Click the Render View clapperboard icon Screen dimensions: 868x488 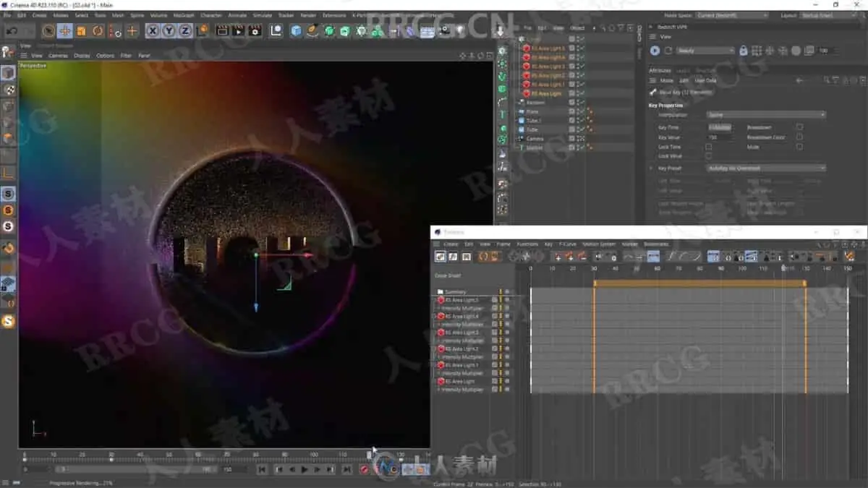[222, 30]
